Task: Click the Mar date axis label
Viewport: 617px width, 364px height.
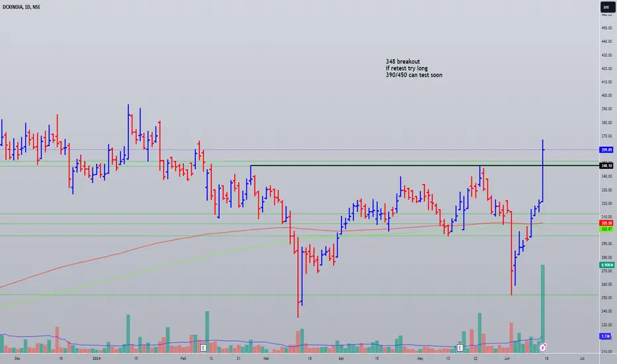Action: pos(266,359)
